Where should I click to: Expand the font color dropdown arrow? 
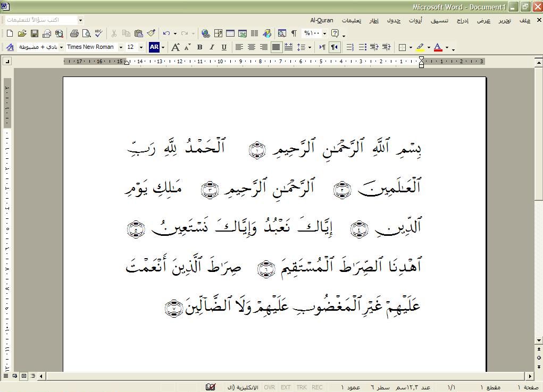point(447,47)
